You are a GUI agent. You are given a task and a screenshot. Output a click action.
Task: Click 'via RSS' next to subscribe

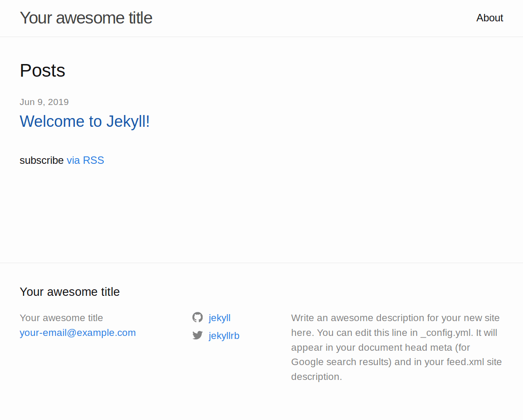tap(85, 160)
